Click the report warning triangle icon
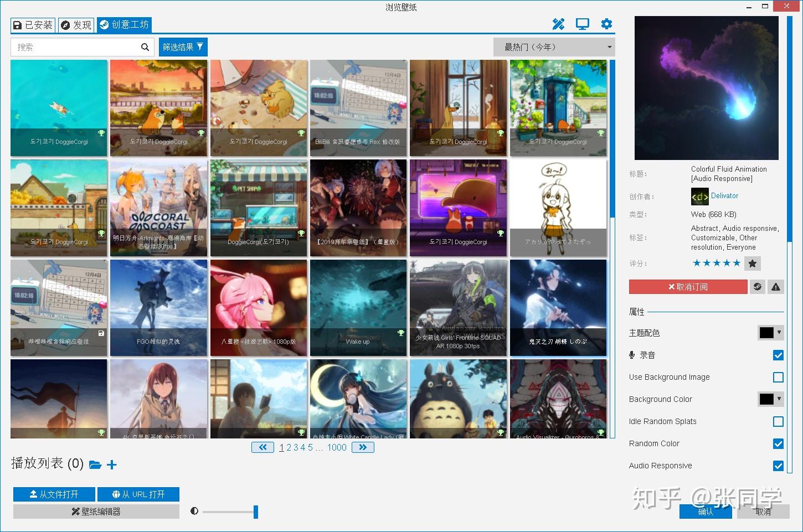Viewport: 803px width, 532px height. (x=776, y=287)
